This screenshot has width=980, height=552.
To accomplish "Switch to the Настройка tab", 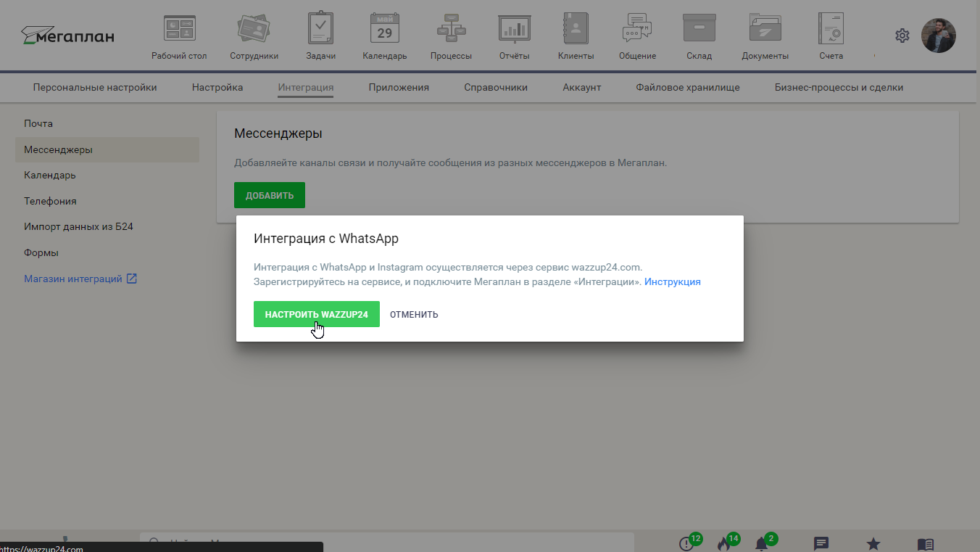I will click(217, 87).
